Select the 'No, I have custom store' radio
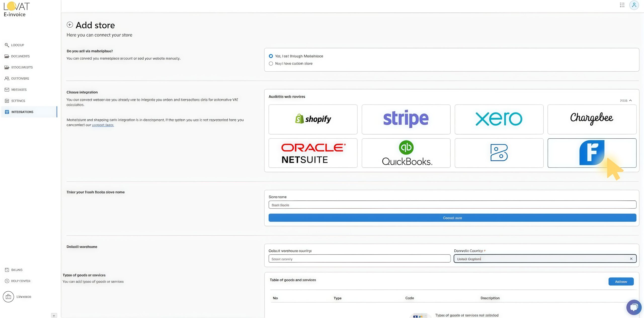Viewport: 644px width, 318px height. click(271, 64)
